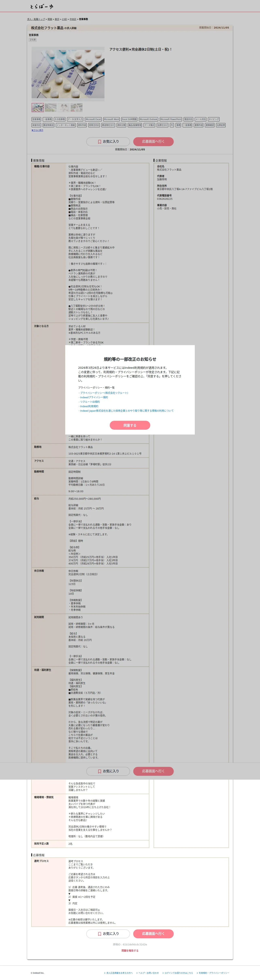Click bookmark icon in お気に入り button below 選考プロセス

(100, 934)
